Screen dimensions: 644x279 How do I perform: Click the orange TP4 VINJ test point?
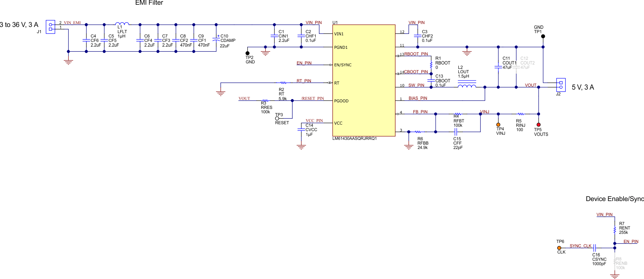coord(498,125)
